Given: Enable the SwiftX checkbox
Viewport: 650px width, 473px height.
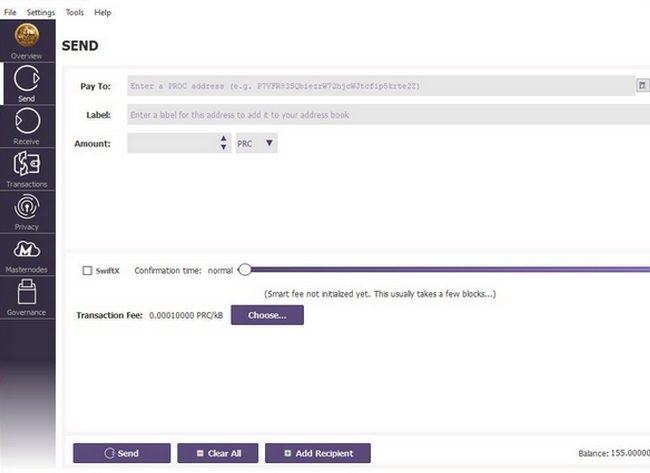Looking at the screenshot, I should coord(87,270).
